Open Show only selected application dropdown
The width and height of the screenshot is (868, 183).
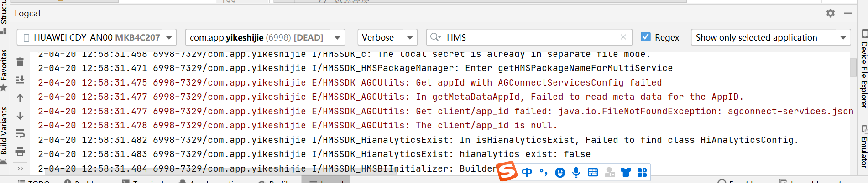[771, 37]
